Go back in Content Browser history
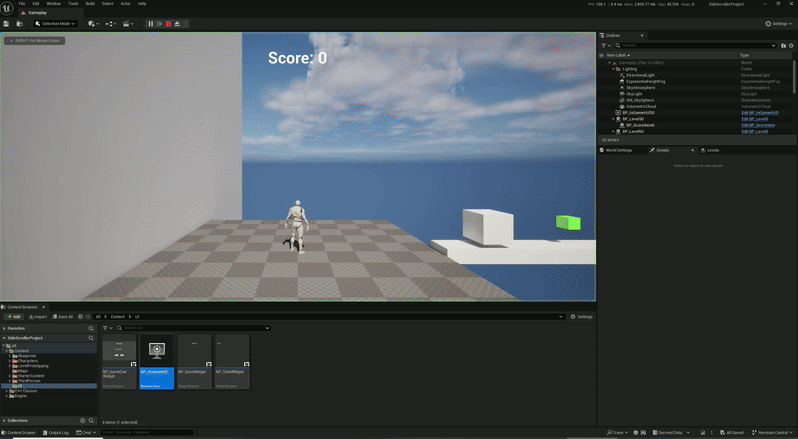 coord(80,317)
